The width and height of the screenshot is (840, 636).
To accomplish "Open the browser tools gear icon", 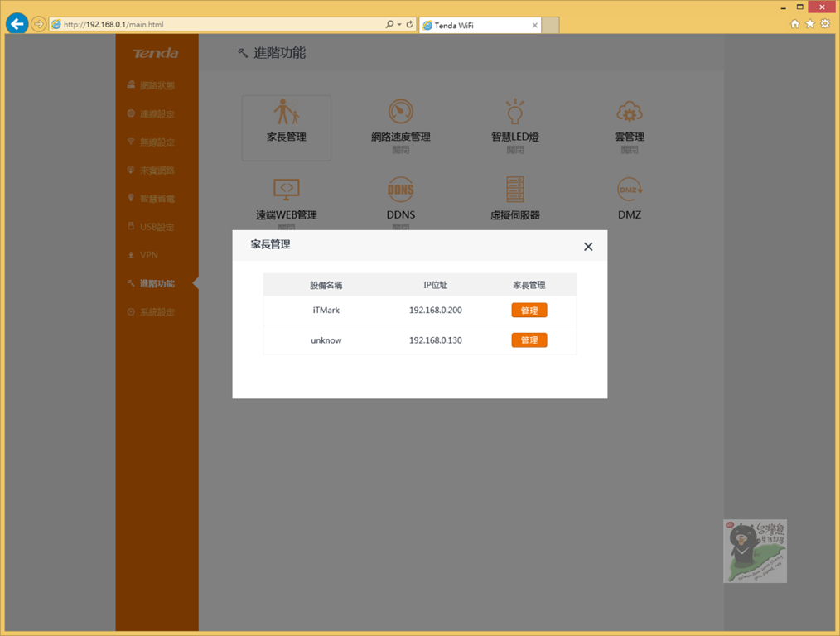I will (825, 23).
